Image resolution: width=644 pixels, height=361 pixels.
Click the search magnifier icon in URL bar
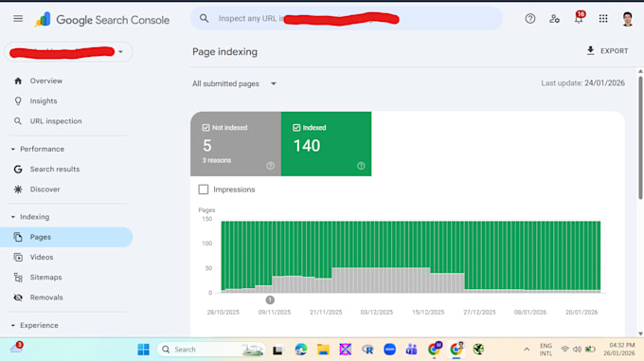tap(205, 19)
